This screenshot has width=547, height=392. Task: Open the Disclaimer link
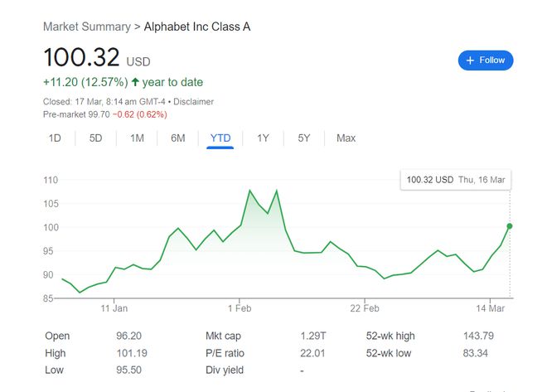click(x=193, y=102)
